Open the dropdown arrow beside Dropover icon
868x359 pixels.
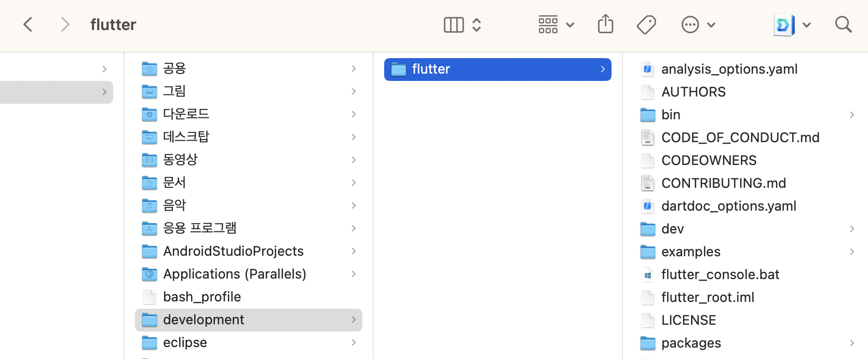click(x=807, y=24)
